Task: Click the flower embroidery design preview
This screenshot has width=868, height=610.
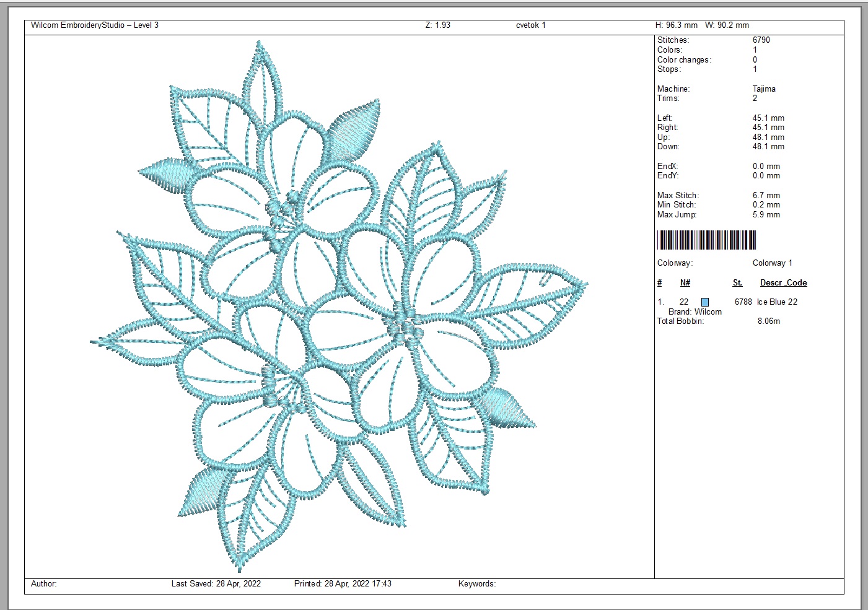Action: pos(340,307)
